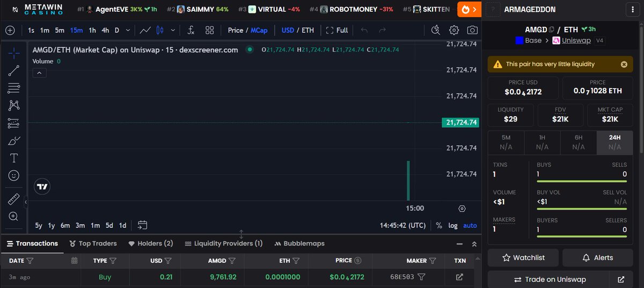Screen dimensions: 644x288
Task: Toggle auto scale on the chart
Action: (470, 225)
